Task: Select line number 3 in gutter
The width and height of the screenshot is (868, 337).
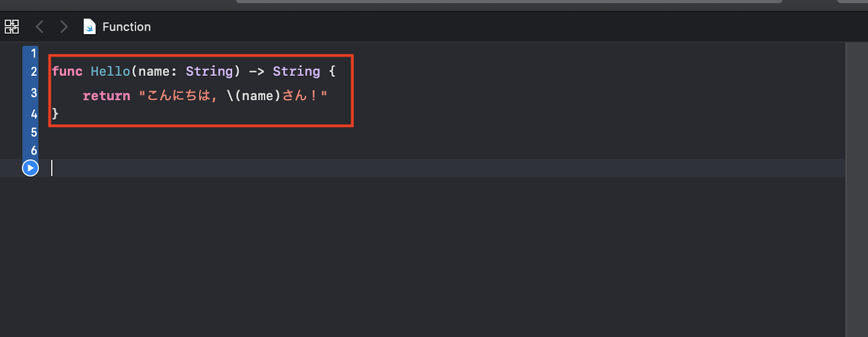Action: click(x=34, y=93)
